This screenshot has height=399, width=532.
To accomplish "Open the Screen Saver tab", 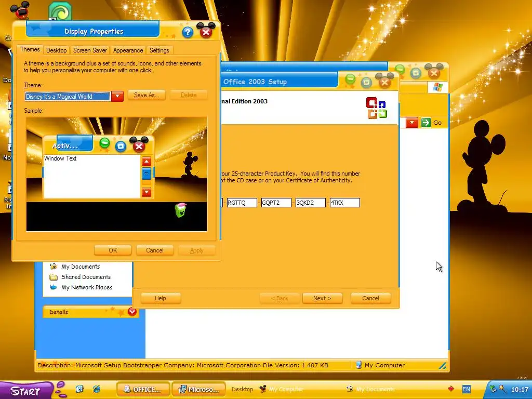I will pyautogui.click(x=90, y=50).
